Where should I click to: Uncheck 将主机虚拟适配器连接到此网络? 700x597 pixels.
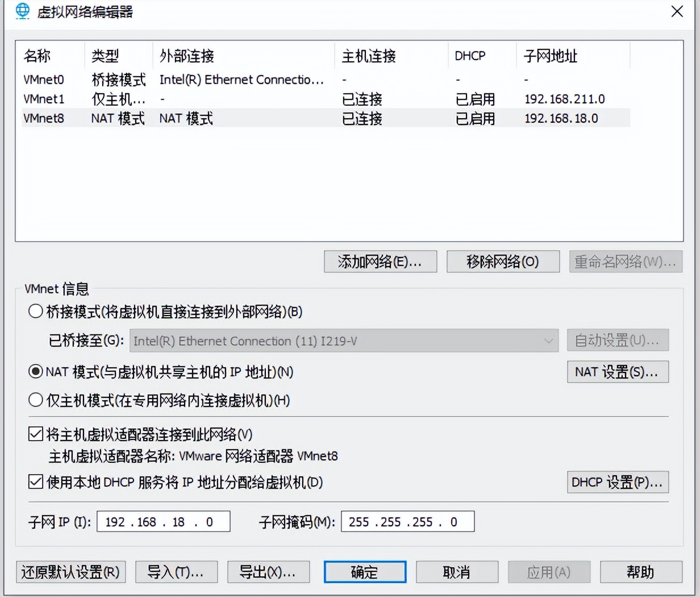pyautogui.click(x=35, y=433)
